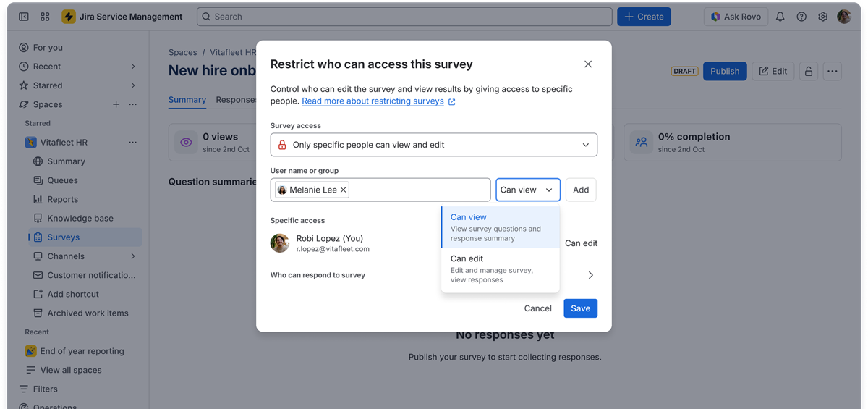Open the app switcher grid icon

click(x=45, y=17)
